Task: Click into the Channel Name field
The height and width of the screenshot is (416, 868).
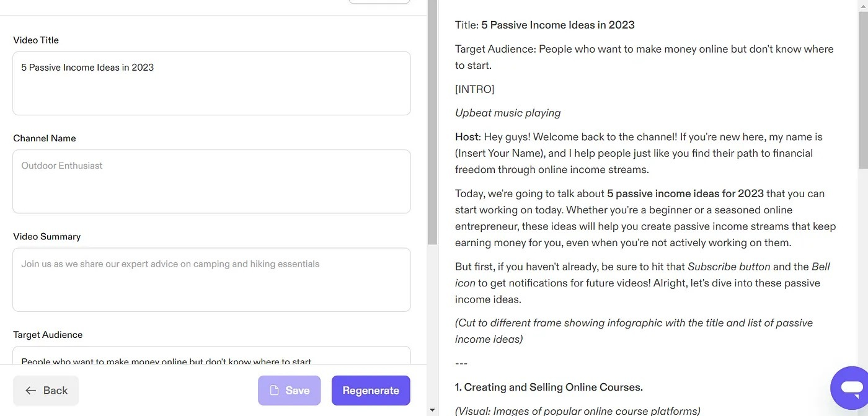Action: click(211, 181)
